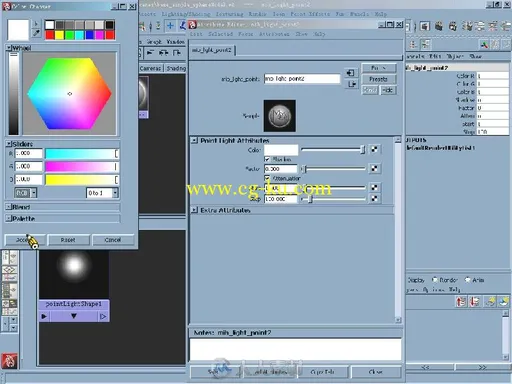The width and height of the screenshot is (512, 384).
Task: Click the create new layer icon
Action: pos(490,301)
